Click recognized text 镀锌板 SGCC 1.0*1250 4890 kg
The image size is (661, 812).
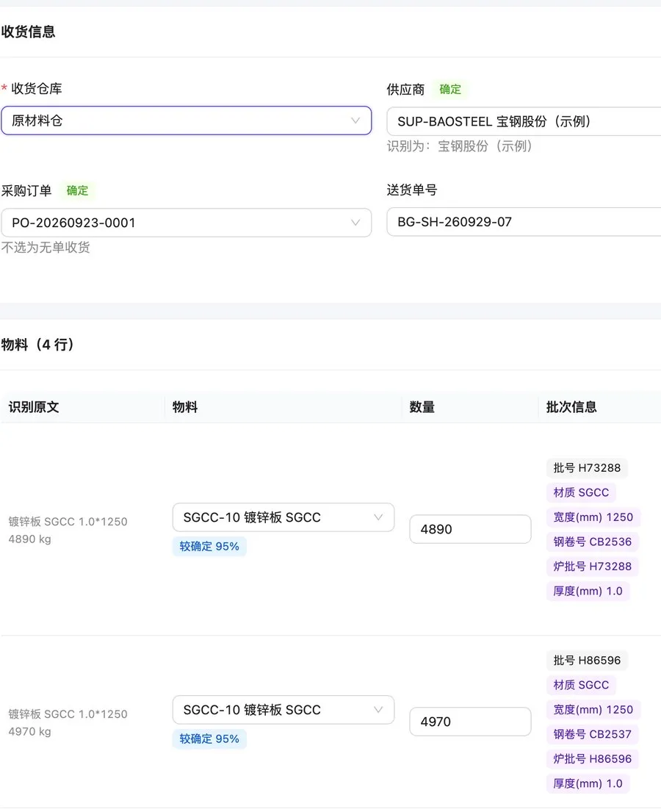coord(68,531)
